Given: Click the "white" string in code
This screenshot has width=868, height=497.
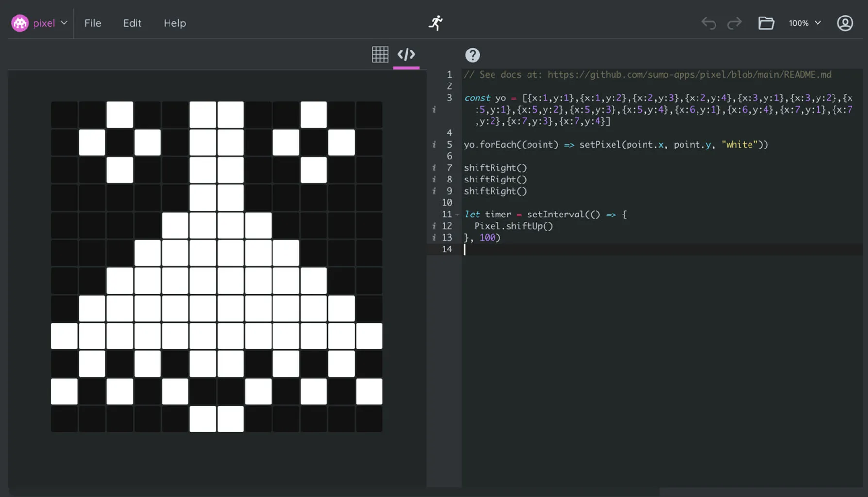Looking at the screenshot, I should pos(739,145).
